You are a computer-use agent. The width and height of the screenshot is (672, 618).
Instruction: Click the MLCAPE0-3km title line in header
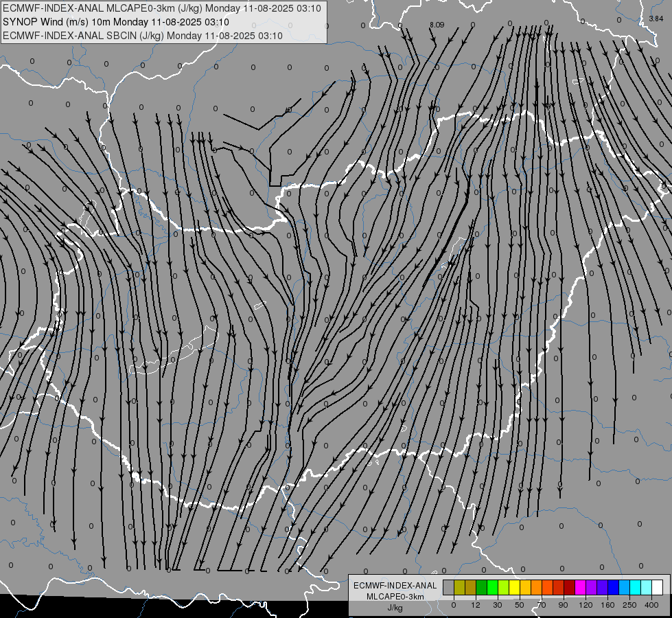click(162, 8)
